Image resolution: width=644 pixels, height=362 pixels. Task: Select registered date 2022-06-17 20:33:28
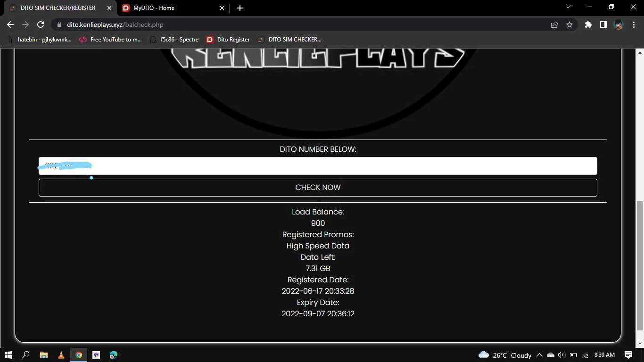tap(318, 291)
